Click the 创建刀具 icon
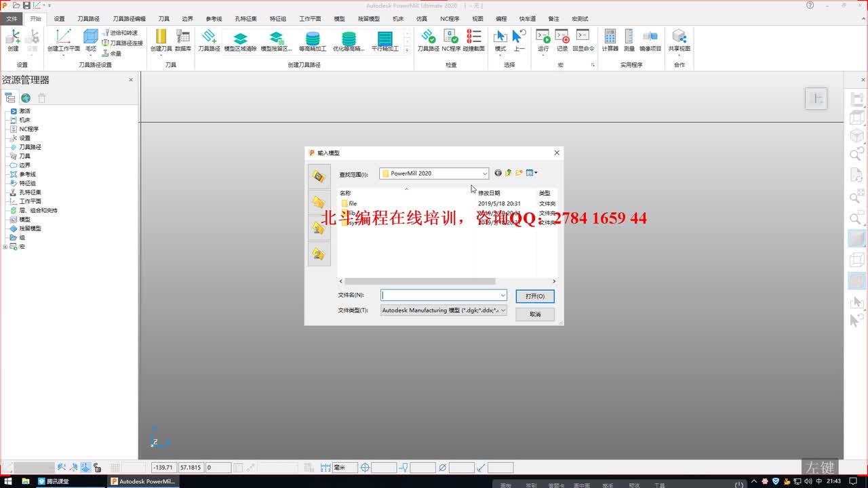Screen dimensions: 868x488 [161, 40]
